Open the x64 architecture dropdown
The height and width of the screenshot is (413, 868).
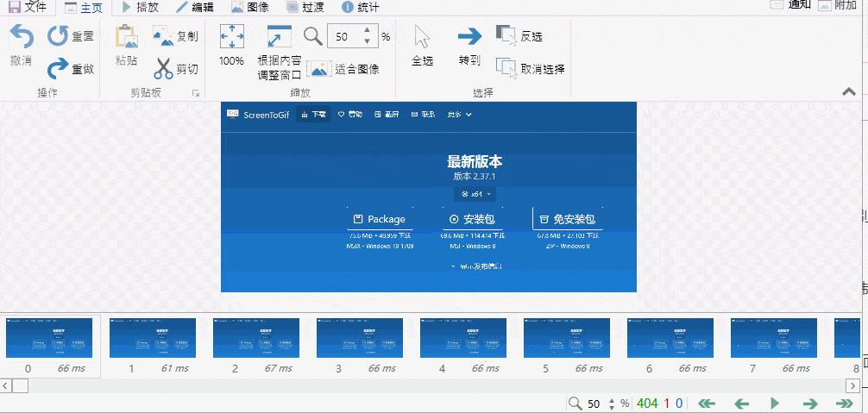tap(475, 194)
